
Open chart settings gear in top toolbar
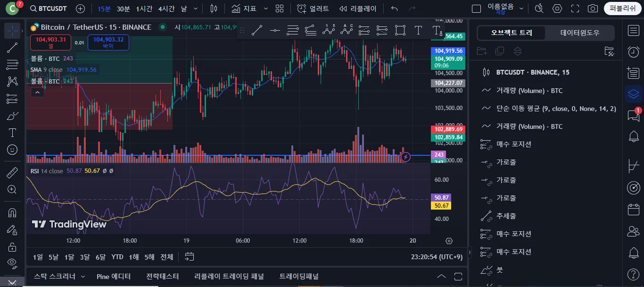tap(557, 8)
